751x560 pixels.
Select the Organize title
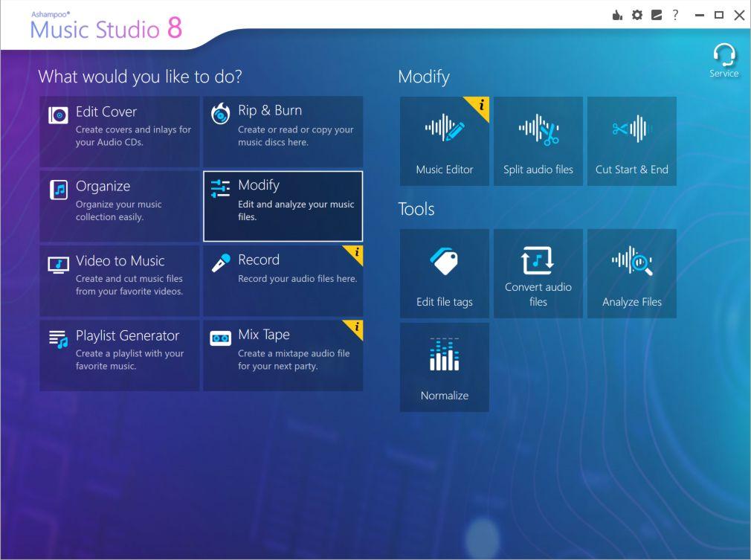click(x=103, y=187)
